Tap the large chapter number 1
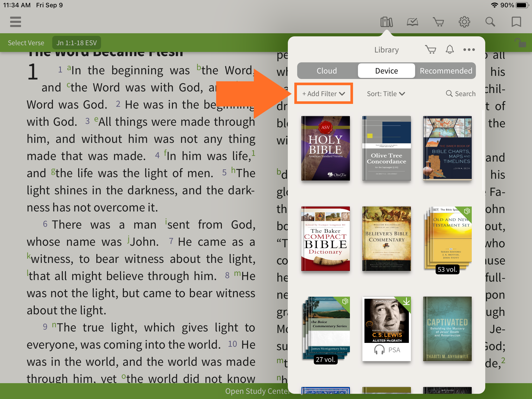This screenshot has height=399, width=532. pyautogui.click(x=33, y=71)
